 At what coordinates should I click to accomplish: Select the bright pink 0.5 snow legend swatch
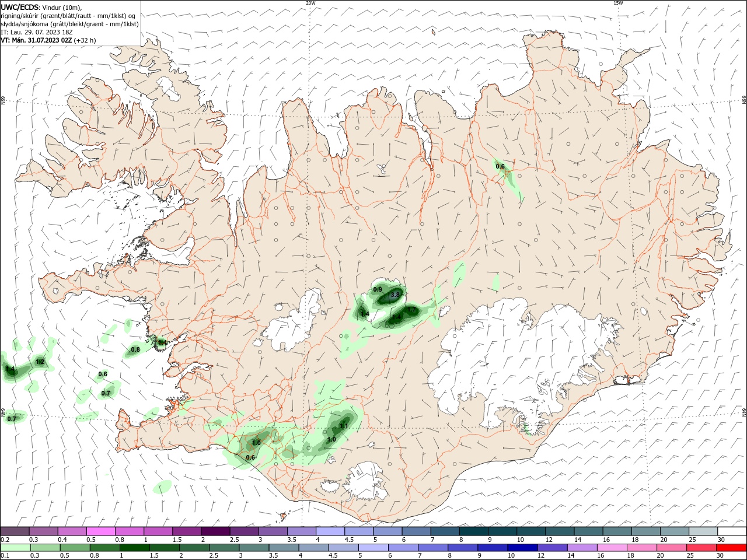101,531
